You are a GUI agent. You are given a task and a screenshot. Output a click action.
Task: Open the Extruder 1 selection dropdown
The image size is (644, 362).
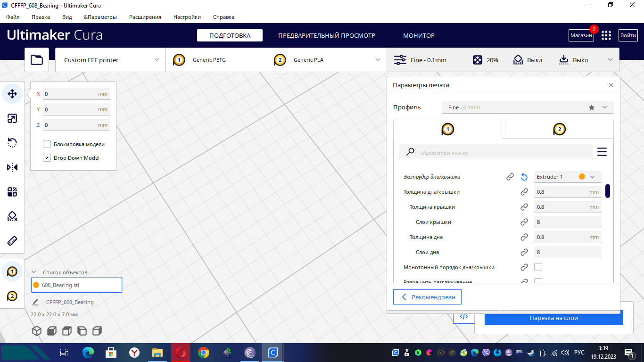[568, 177]
